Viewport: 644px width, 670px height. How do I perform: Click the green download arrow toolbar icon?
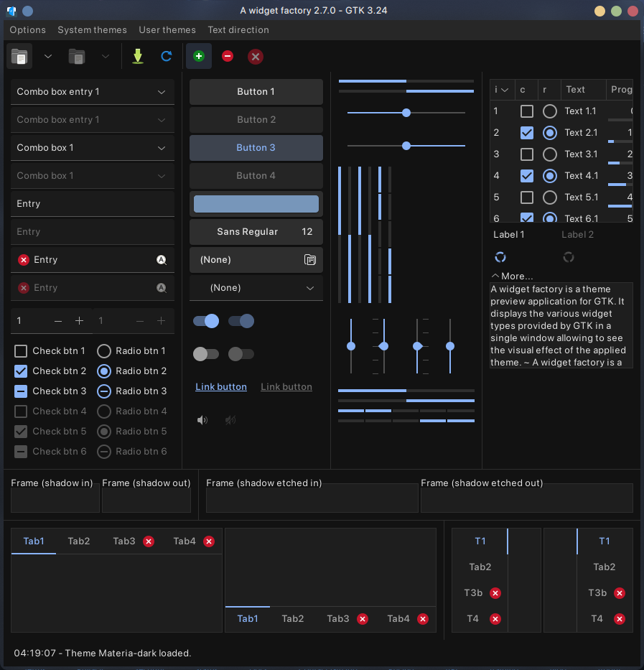pos(137,56)
